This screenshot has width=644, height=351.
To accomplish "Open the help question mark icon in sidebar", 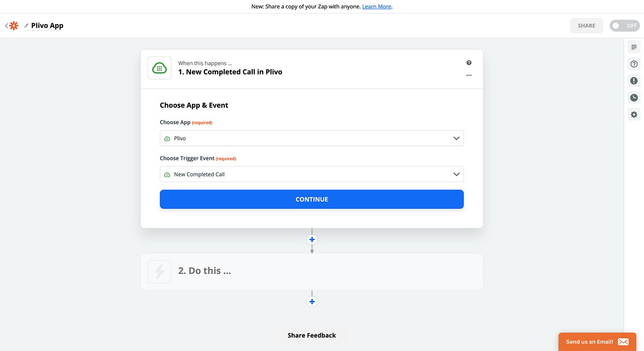I will (634, 64).
